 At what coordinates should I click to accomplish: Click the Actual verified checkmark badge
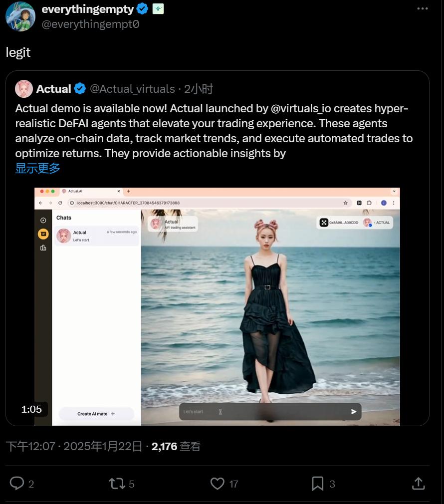80,89
